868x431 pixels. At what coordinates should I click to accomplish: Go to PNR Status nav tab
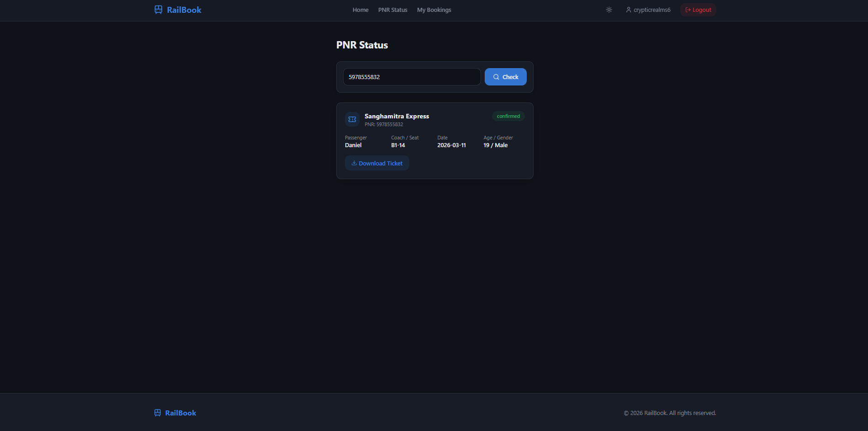pos(393,10)
